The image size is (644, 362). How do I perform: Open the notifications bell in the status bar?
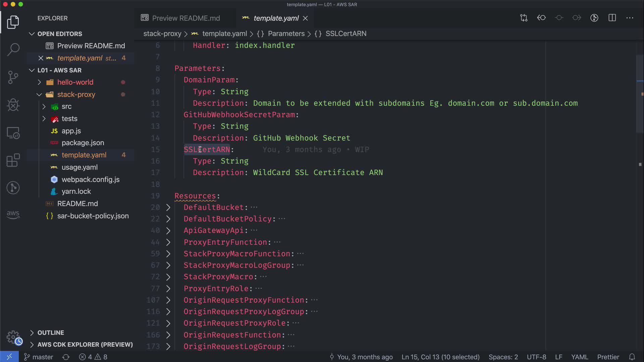[x=632, y=357]
